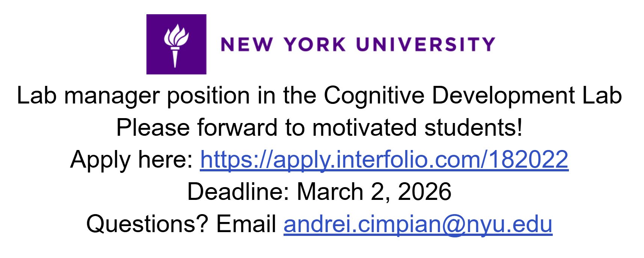Click the word "motivated" in the second line
644x258 pixels.
[x=364, y=127]
